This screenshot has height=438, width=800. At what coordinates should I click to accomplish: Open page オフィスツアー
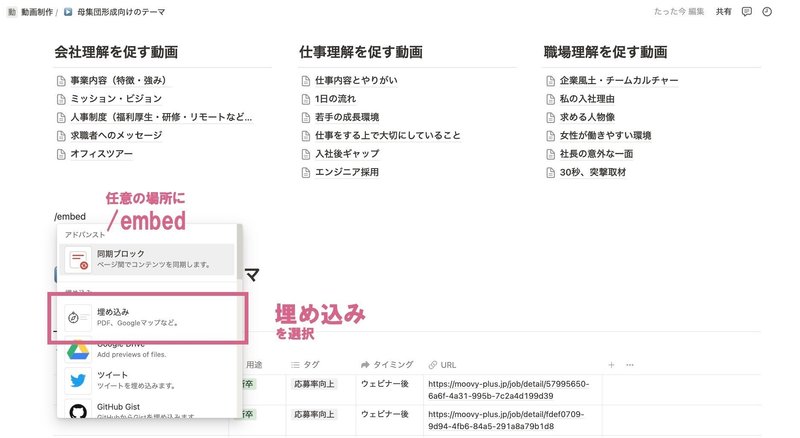[101, 154]
